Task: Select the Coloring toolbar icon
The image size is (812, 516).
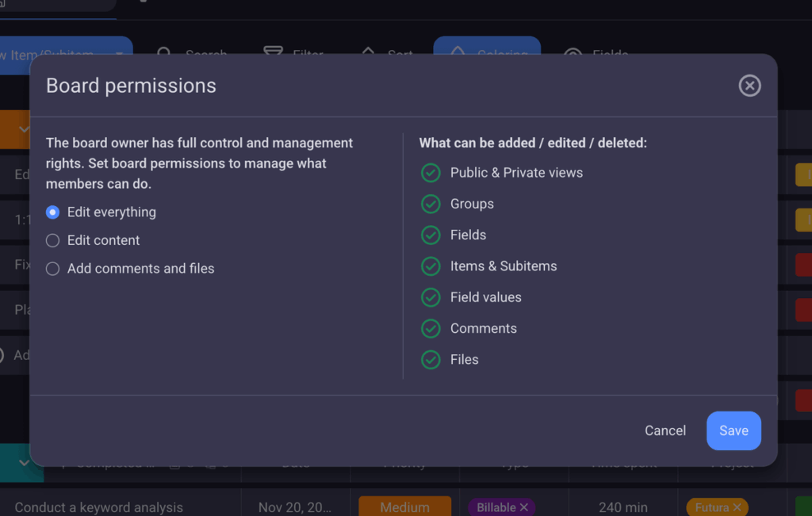Action: [457, 52]
